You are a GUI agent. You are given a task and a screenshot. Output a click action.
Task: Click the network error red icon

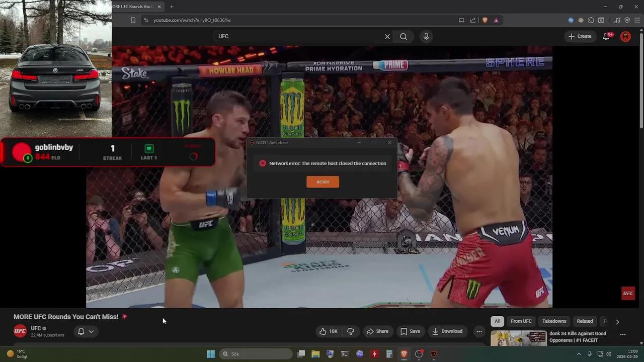[x=262, y=163]
